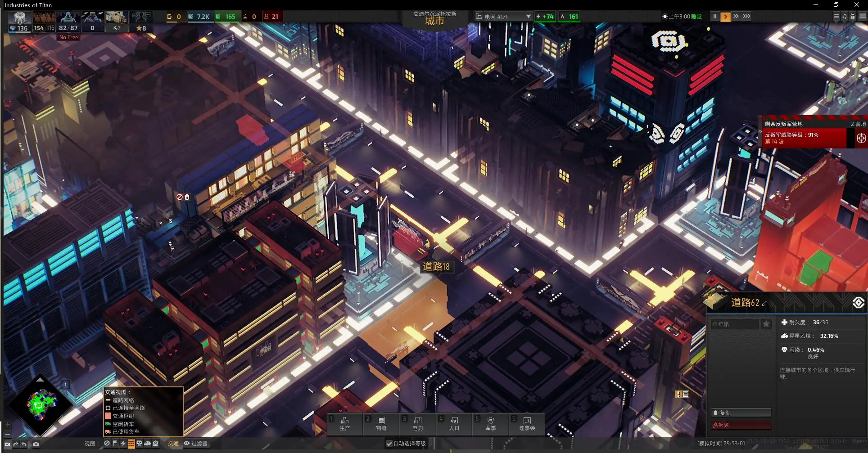Rotate camera with the redo arrow icon
This screenshot has width=868, height=453.
(16, 444)
